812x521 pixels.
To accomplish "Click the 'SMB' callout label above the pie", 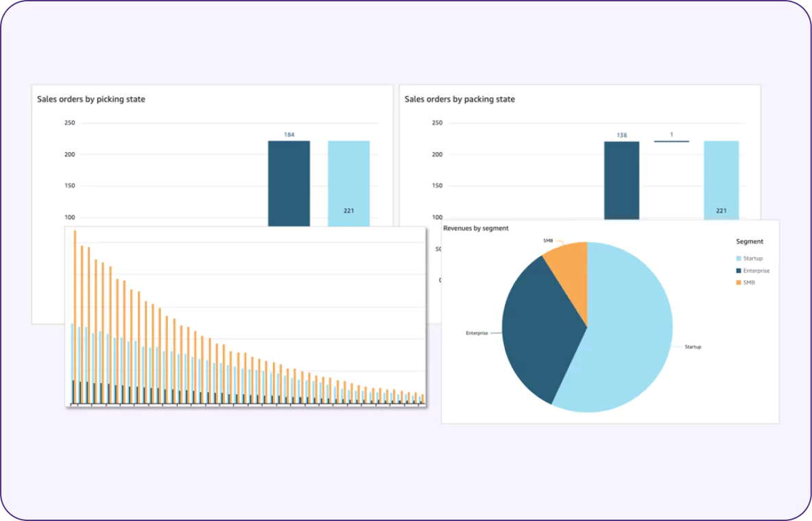I will [x=548, y=241].
